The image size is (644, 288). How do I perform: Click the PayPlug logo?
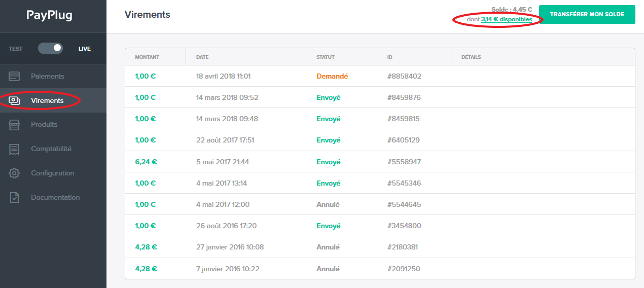(49, 16)
